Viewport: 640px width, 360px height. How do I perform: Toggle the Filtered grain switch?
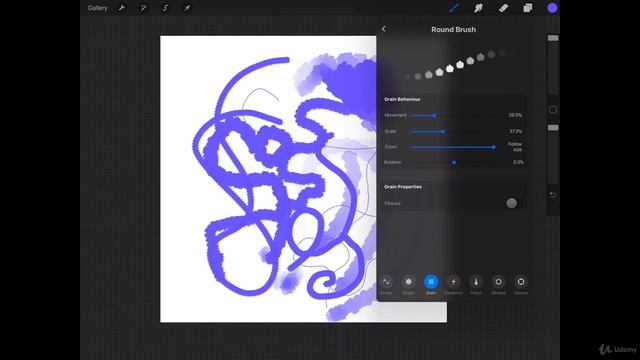point(511,203)
